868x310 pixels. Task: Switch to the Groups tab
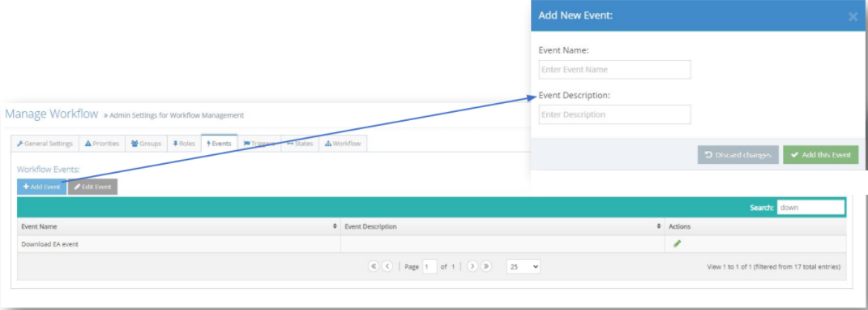[x=146, y=144]
